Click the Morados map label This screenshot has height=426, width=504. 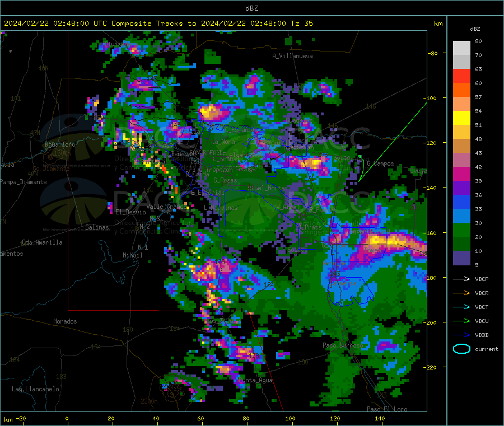click(65, 321)
